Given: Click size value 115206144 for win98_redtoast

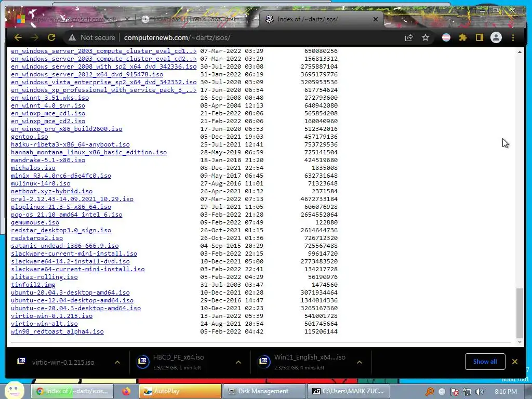Looking at the screenshot, I should 321,331.
